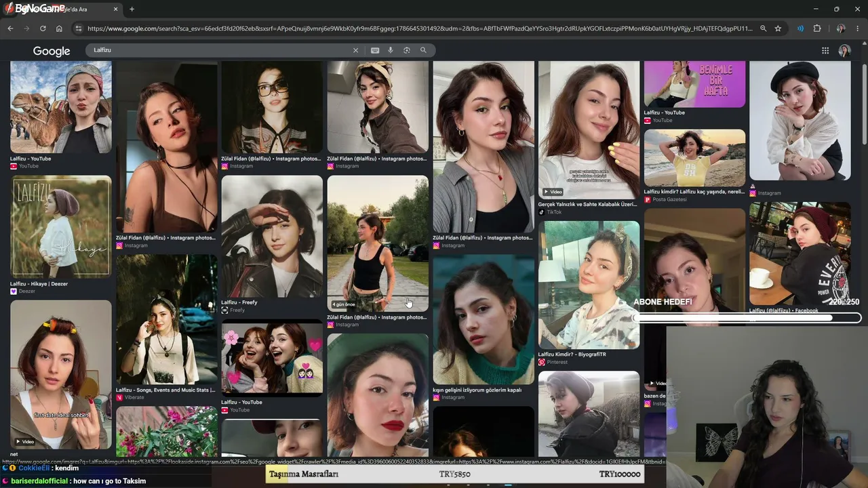Screen dimensions: 868x488
Task: Open the beach photo from Posta Gazetesi
Action: point(694,158)
